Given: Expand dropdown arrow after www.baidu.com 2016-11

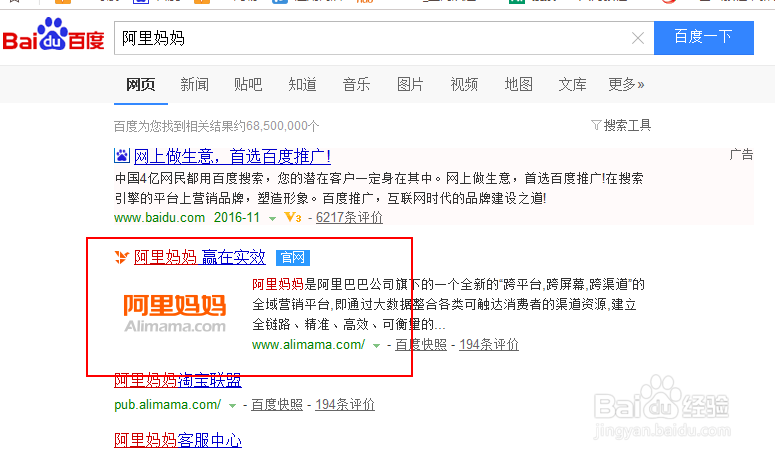Looking at the screenshot, I should pyautogui.click(x=272, y=218).
